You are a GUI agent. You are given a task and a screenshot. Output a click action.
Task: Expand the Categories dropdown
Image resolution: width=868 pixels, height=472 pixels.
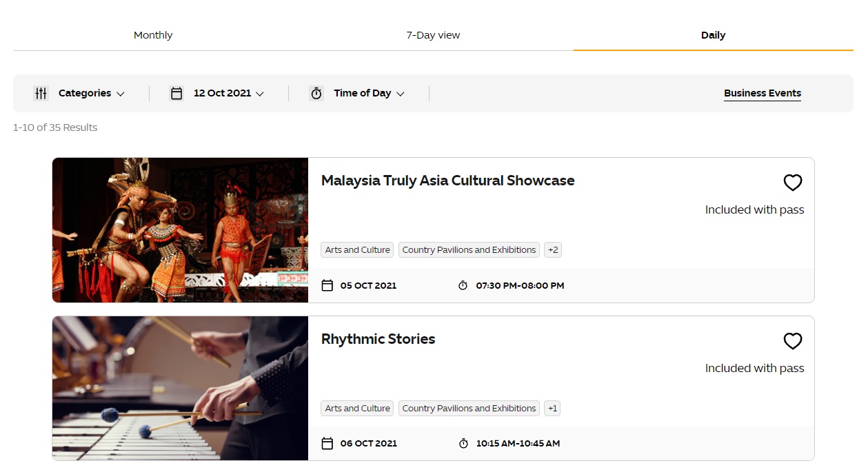click(91, 93)
